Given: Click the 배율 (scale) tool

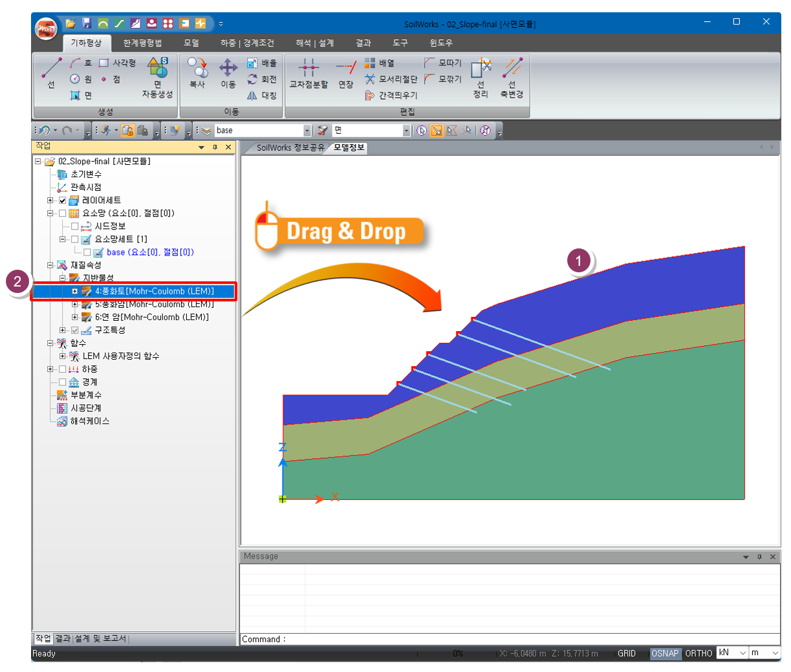Looking at the screenshot, I should (262, 63).
